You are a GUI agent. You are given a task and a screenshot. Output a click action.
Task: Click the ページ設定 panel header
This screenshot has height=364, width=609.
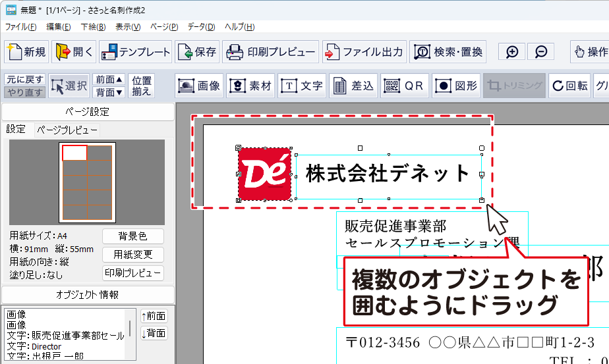pyautogui.click(x=88, y=112)
